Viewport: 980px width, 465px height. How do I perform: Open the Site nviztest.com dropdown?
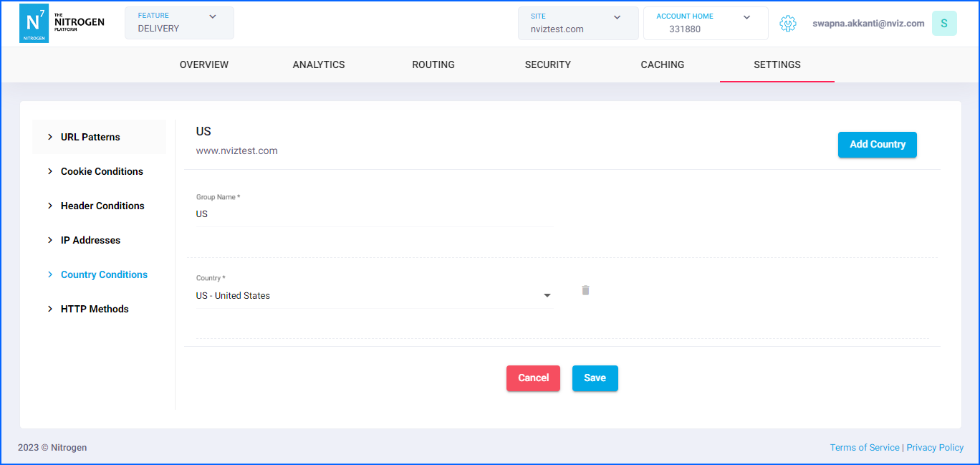pyautogui.click(x=577, y=23)
